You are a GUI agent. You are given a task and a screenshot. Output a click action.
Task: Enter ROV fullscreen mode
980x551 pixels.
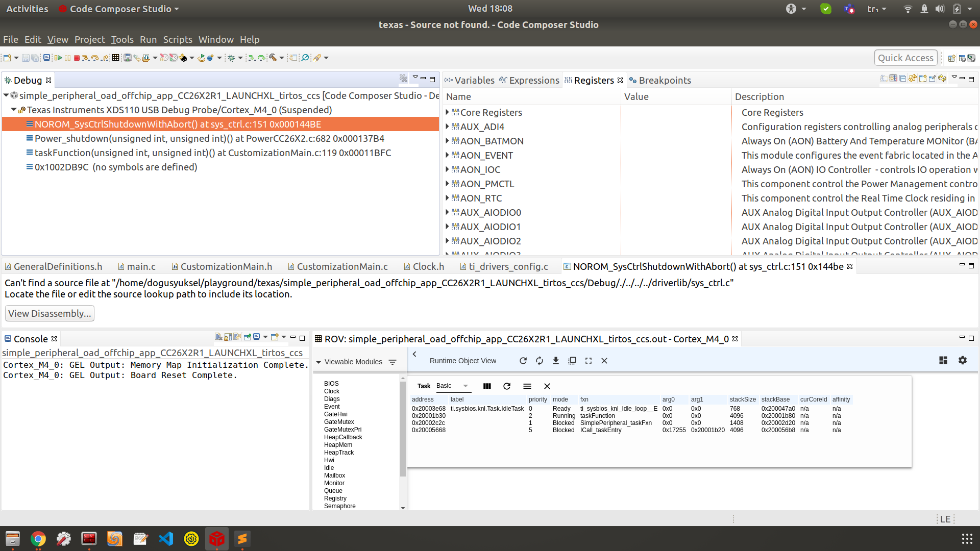tap(589, 361)
